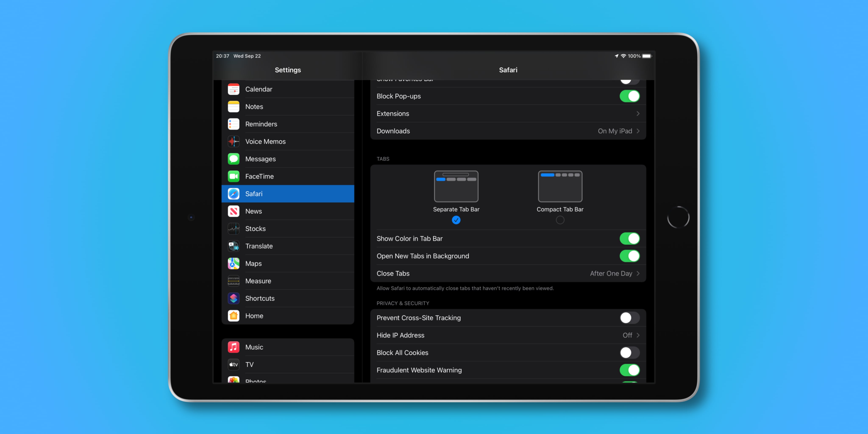Screen dimensions: 868x434
Task: Turn off Open New Tabs in Background
Action: coord(629,256)
